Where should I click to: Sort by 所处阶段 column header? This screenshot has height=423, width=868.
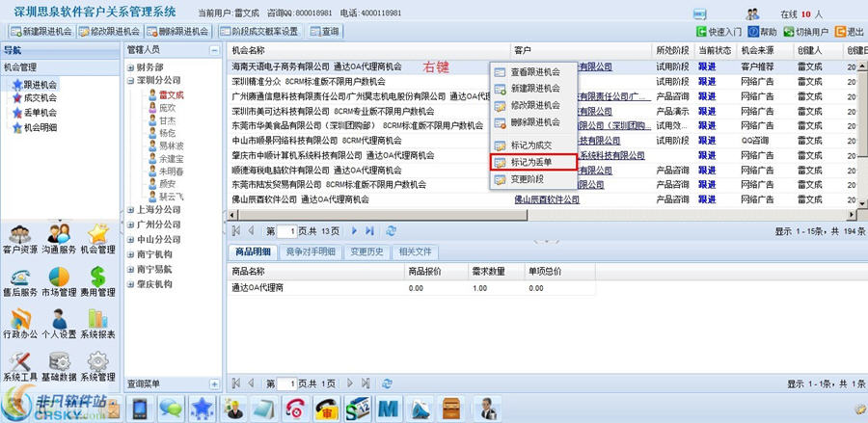672,51
